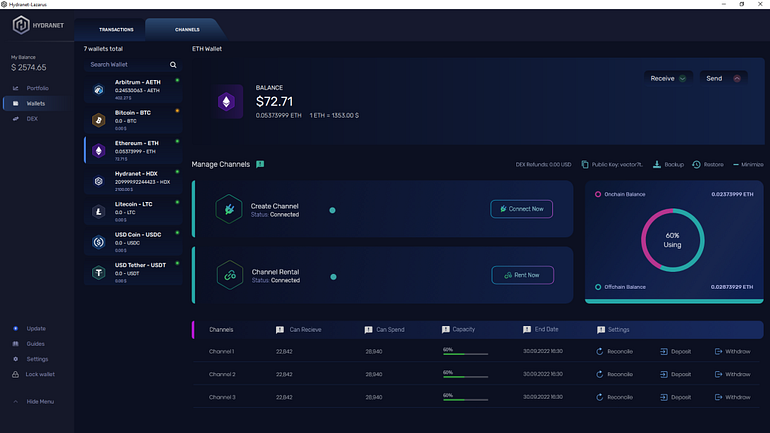Deposit into Channel 2

(675, 374)
